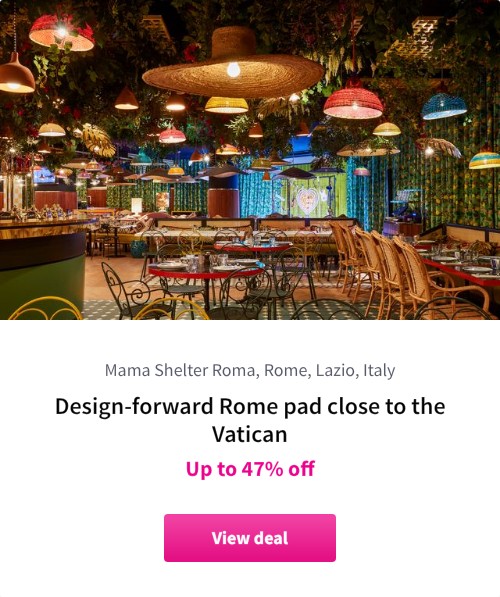Click Rome, Lazio, Italy in location line
500x597 pixels.
pyautogui.click(x=330, y=370)
